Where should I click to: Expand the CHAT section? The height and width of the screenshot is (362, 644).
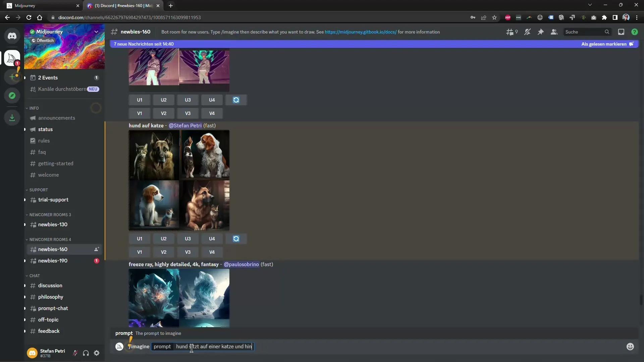(35, 276)
